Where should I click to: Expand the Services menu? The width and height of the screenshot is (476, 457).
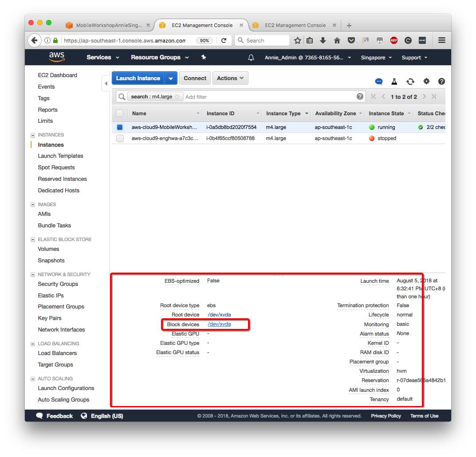(x=102, y=57)
